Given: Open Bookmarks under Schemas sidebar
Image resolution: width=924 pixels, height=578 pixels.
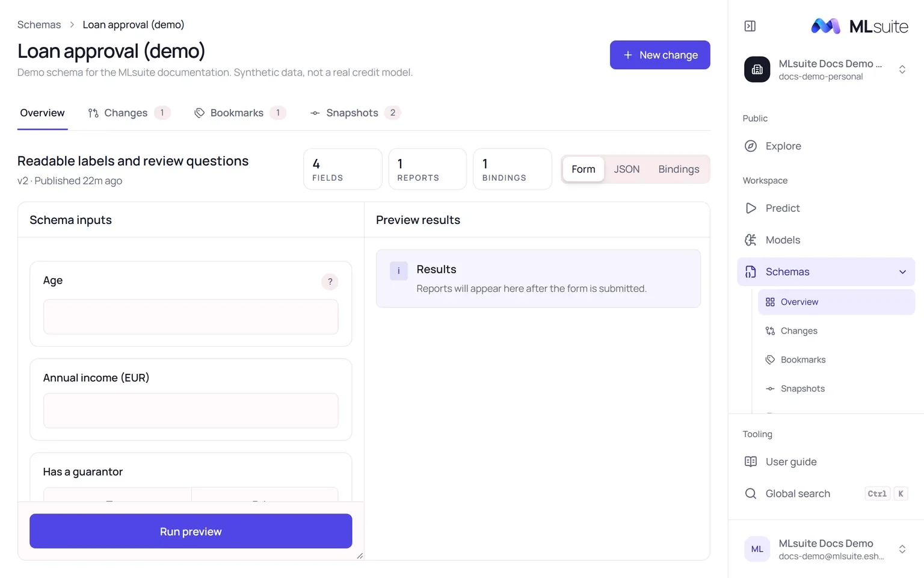Looking at the screenshot, I should click(836, 359).
